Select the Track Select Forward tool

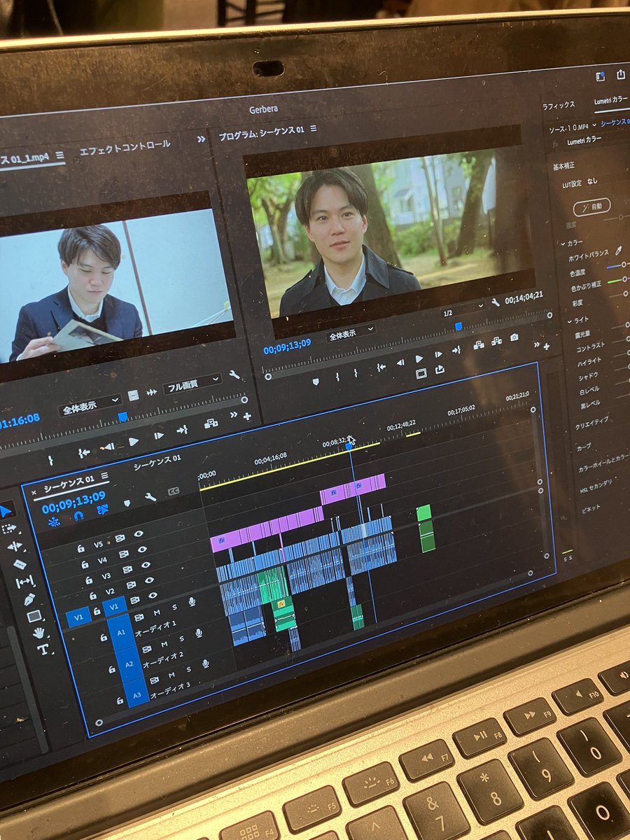tap(9, 528)
